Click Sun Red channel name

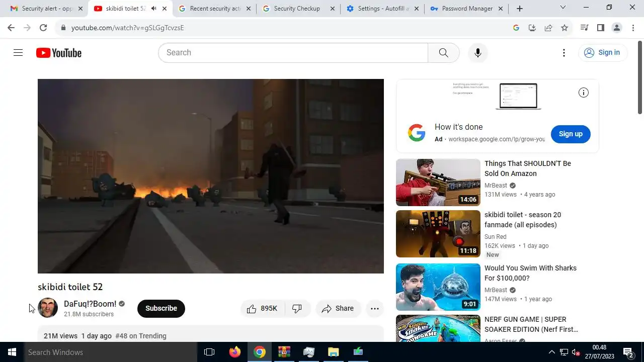point(496,237)
